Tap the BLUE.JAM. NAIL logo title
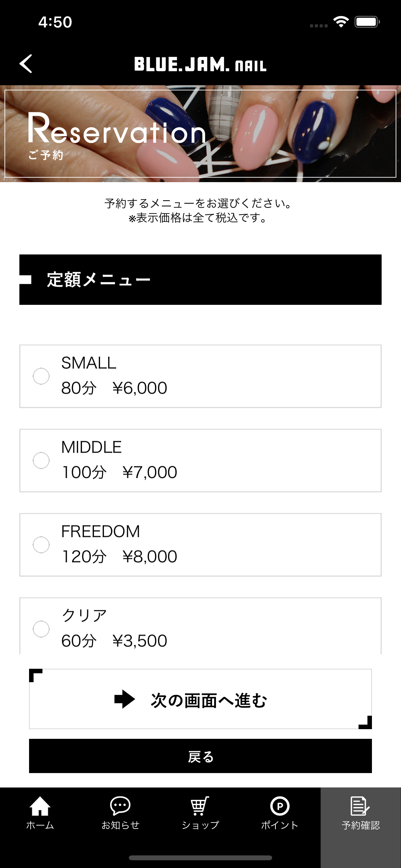 tap(200, 64)
